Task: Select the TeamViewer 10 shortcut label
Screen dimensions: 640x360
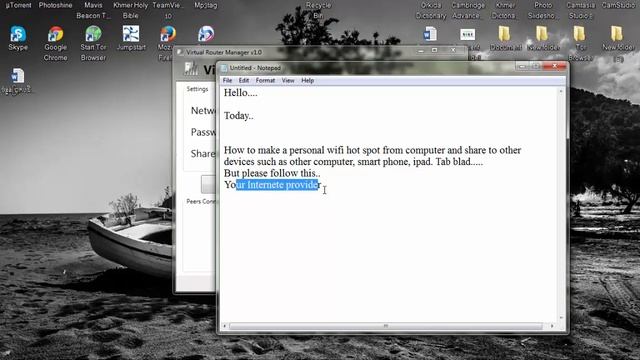Action: (168, 10)
